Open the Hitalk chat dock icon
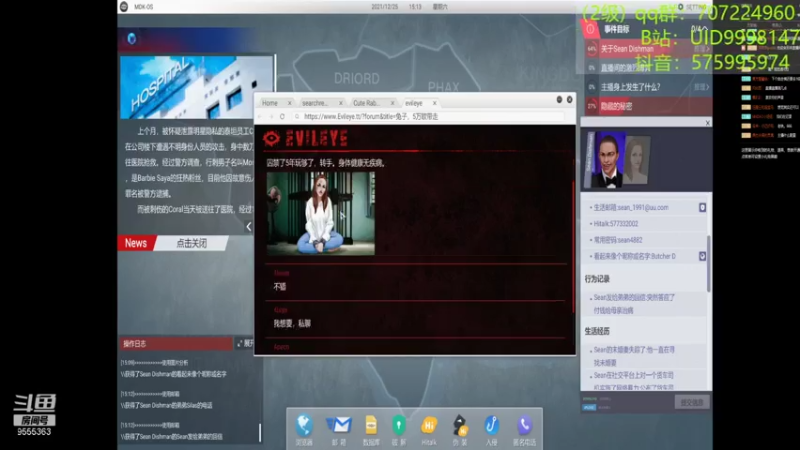800x450 pixels. click(429, 425)
